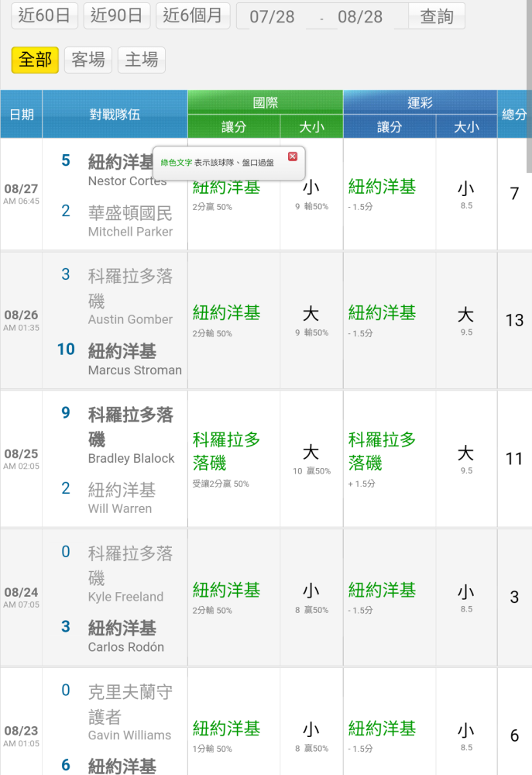
Task: Click pitcher name Bradley Blalock
Action: [132, 458]
